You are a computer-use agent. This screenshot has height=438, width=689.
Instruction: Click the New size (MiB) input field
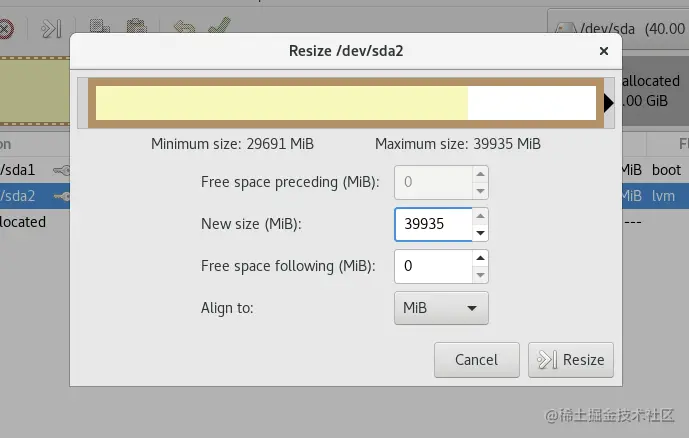(433, 224)
